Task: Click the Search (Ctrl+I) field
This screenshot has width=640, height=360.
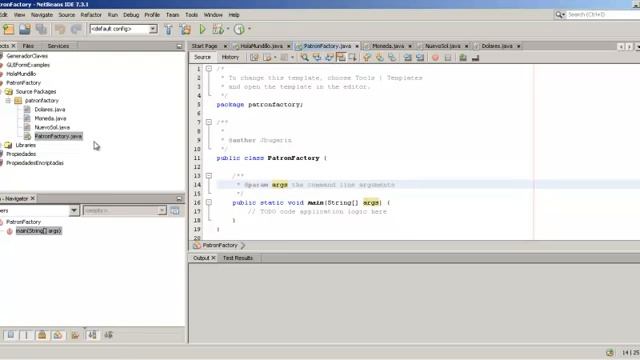Action: point(603,15)
